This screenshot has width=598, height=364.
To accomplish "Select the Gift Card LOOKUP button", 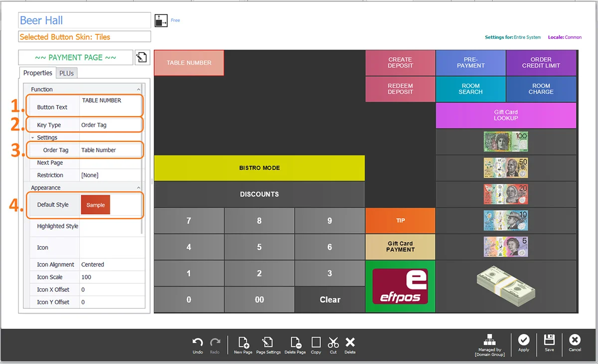I will pos(506,116).
